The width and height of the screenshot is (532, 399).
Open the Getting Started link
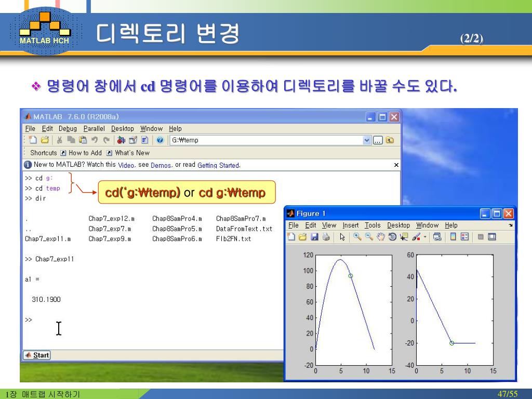pos(219,165)
